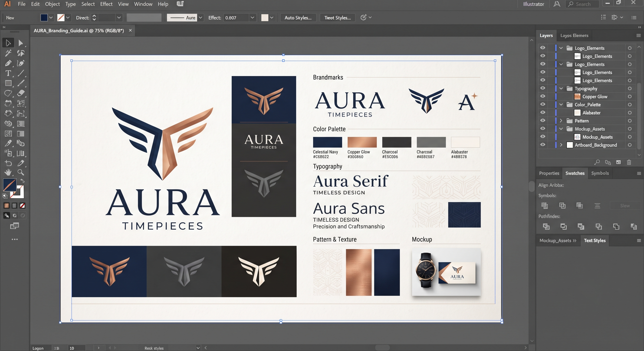Collapse the Color_Palette layer group
644x351 pixels.
tap(561, 104)
